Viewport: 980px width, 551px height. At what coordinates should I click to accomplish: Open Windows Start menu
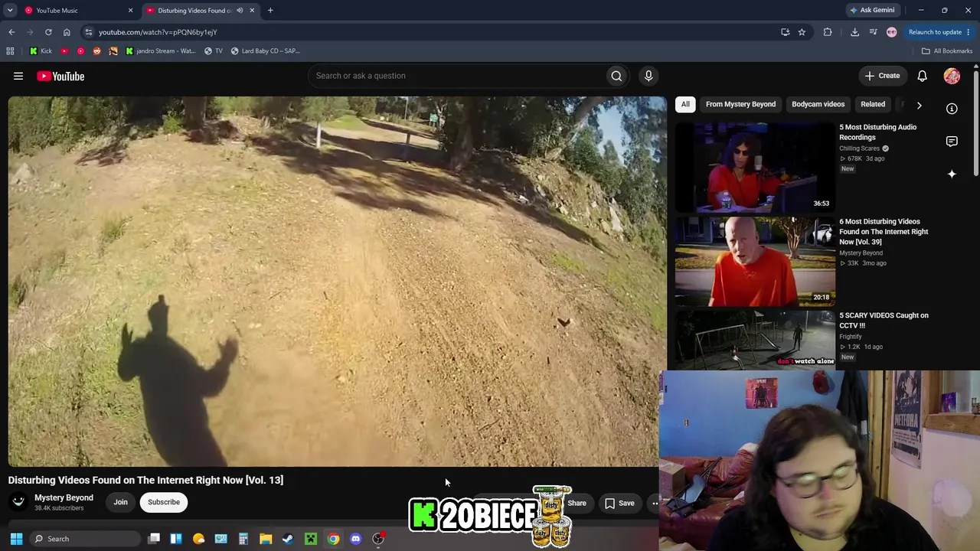coord(16,539)
